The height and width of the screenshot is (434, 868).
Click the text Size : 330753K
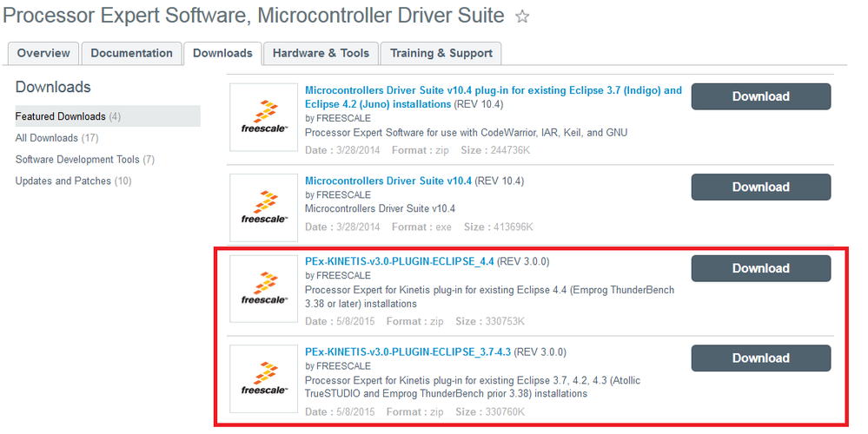tap(490, 321)
